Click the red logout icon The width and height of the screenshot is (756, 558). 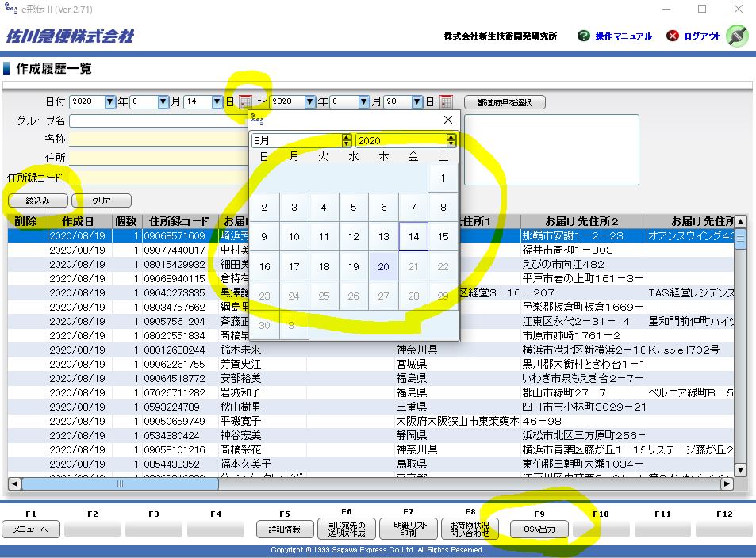673,36
